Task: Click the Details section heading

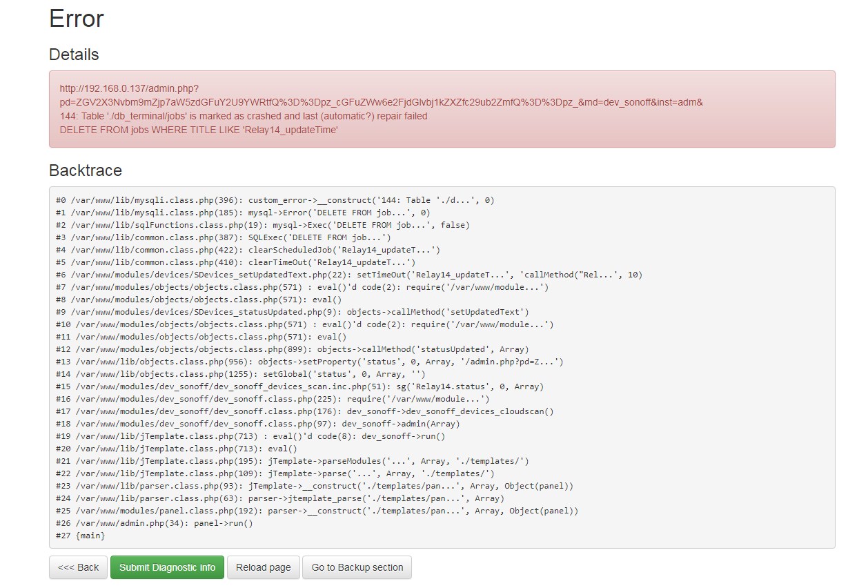Action: click(73, 55)
